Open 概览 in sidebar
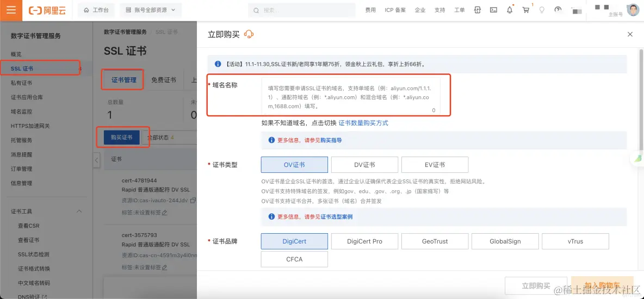The width and height of the screenshot is (644, 299). click(16, 54)
